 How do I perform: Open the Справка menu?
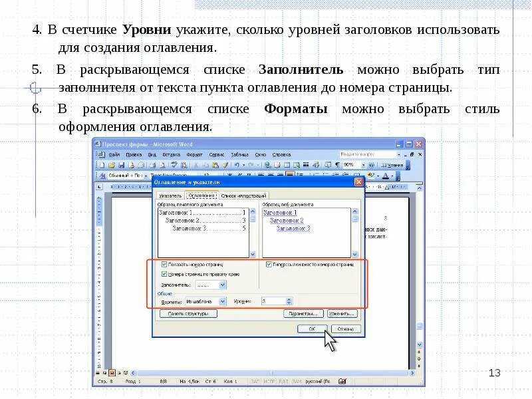click(281, 154)
